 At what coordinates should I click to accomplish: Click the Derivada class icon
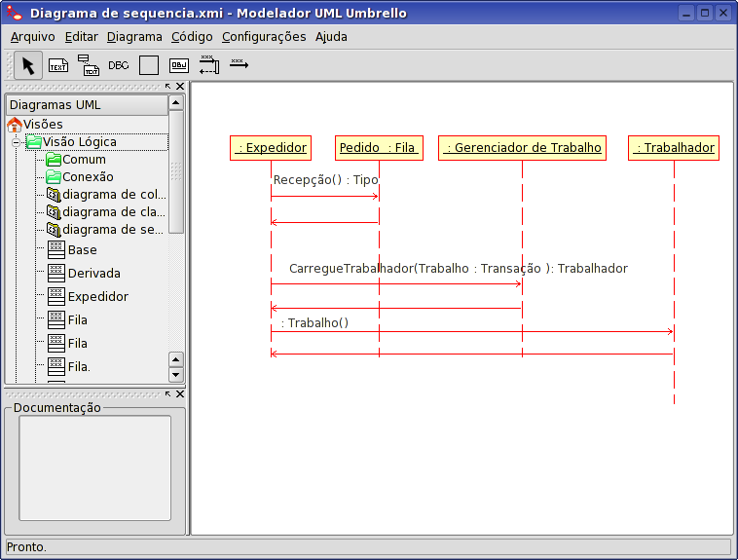[56, 274]
